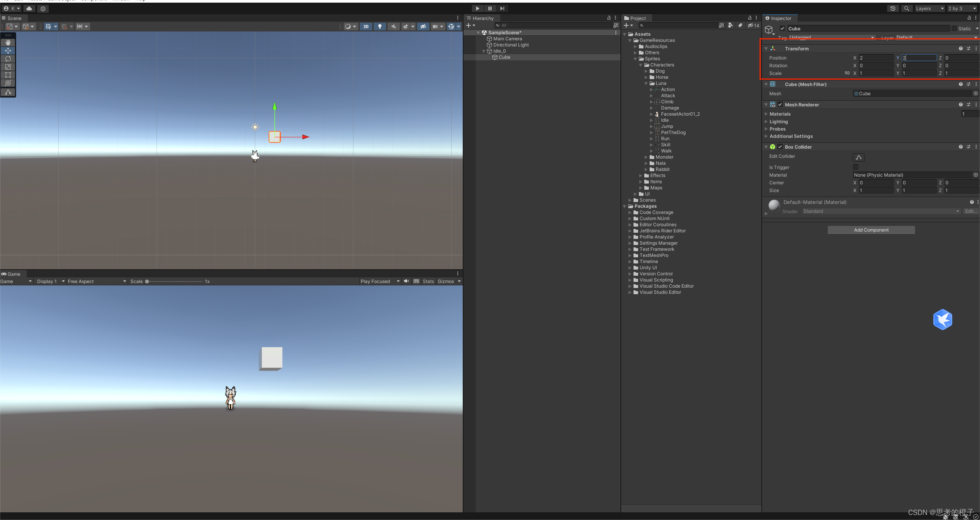
Task: Select the Rotate tool
Action: click(x=8, y=59)
